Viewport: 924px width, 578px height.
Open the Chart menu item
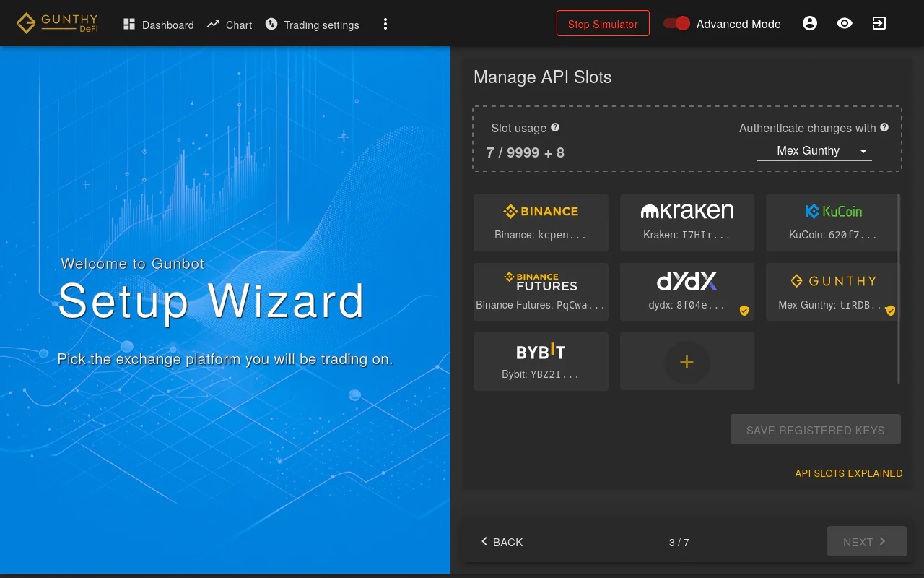tap(229, 25)
